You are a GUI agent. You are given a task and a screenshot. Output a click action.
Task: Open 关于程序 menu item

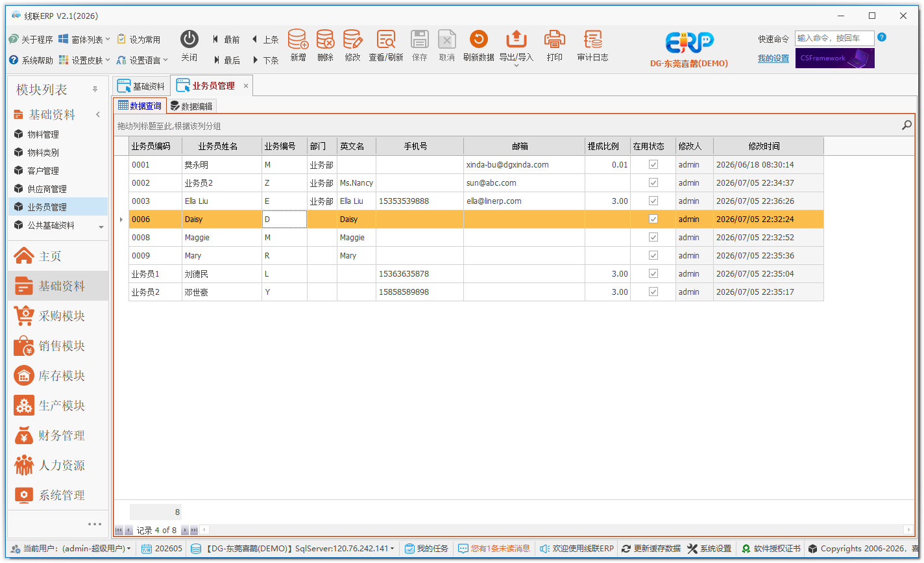pos(31,40)
